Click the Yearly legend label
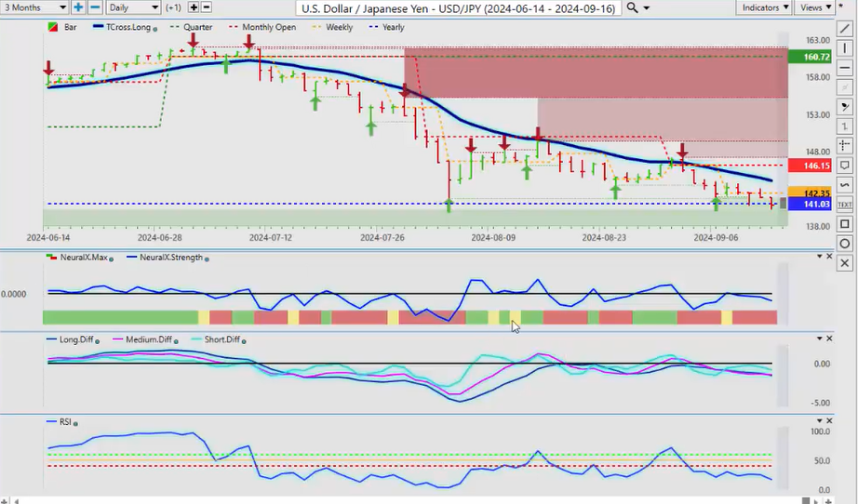The height and width of the screenshot is (504, 858). click(x=393, y=27)
